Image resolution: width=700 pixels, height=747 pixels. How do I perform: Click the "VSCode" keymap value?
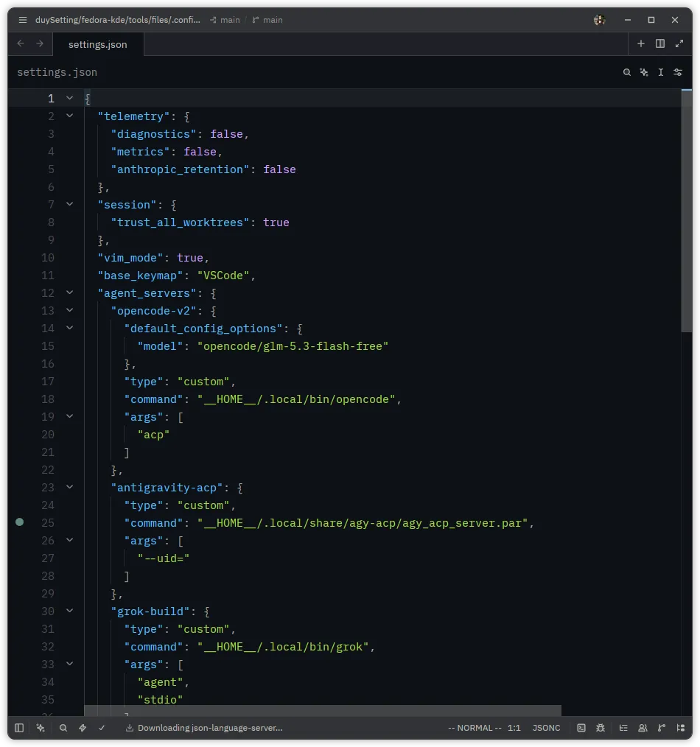(223, 276)
